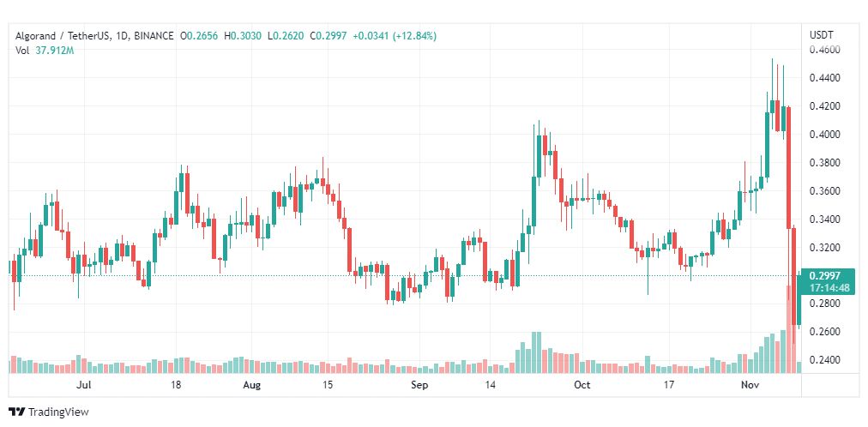
Task: Select the Sep date on time axis
Action: pos(419,384)
